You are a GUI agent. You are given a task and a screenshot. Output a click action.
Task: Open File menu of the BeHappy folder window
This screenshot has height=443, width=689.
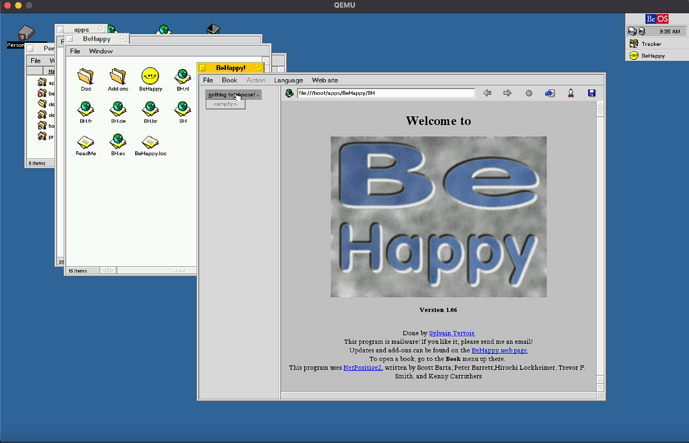tap(75, 51)
